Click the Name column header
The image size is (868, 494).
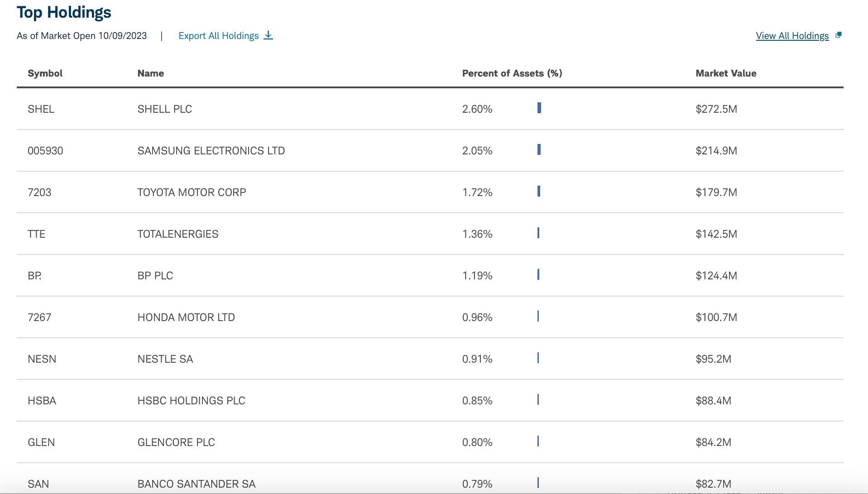pos(150,73)
